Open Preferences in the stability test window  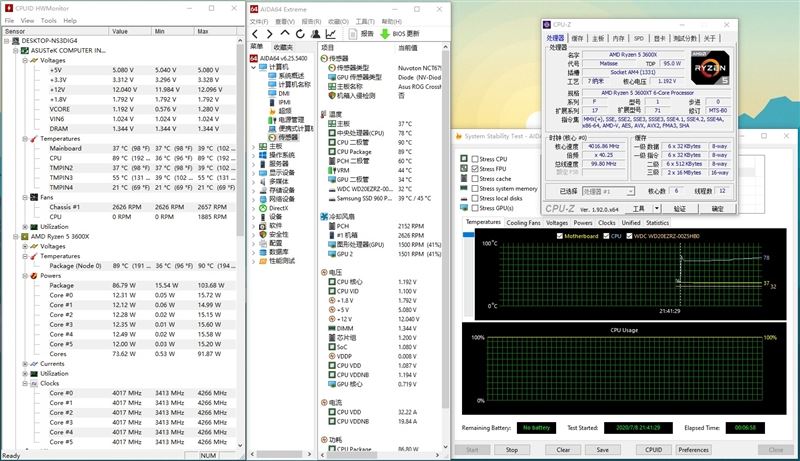click(693, 450)
